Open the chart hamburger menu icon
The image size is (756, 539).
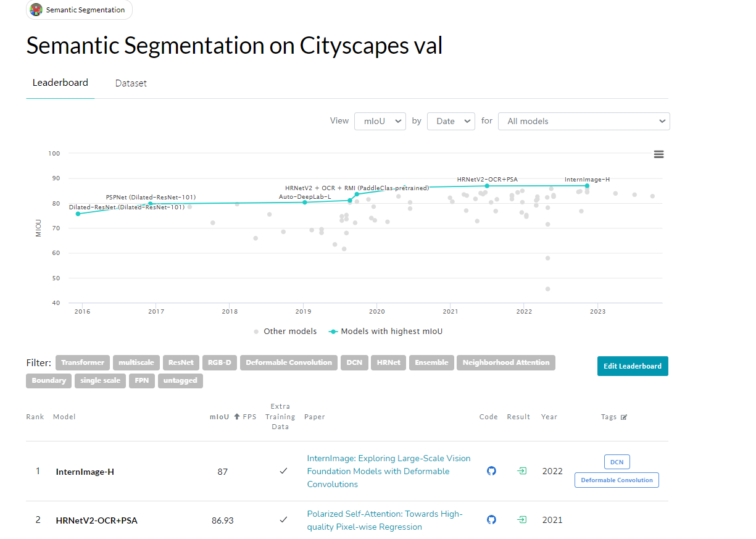(658, 154)
